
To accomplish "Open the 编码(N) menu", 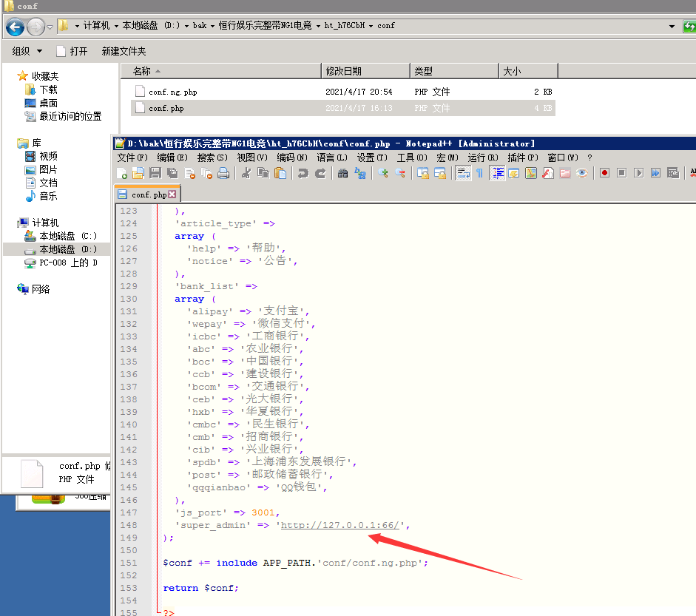I will [292, 158].
